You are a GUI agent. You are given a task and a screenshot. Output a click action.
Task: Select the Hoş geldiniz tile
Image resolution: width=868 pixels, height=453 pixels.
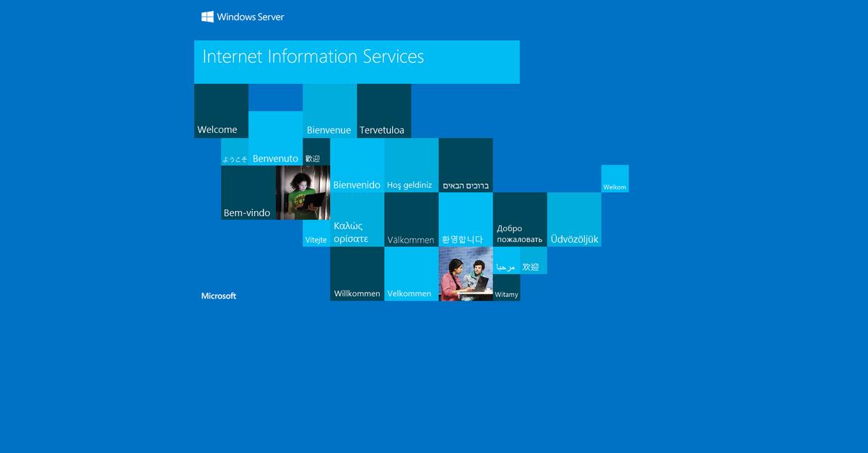pos(411,165)
